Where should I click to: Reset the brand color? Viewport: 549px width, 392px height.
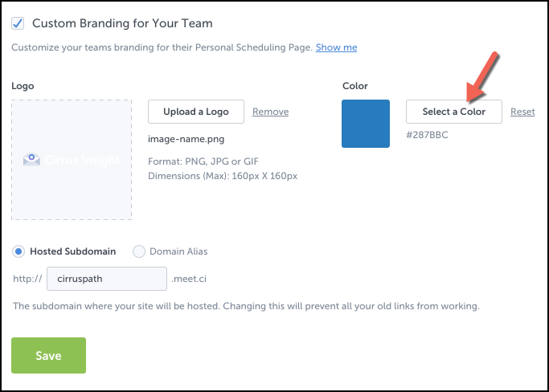pos(522,112)
